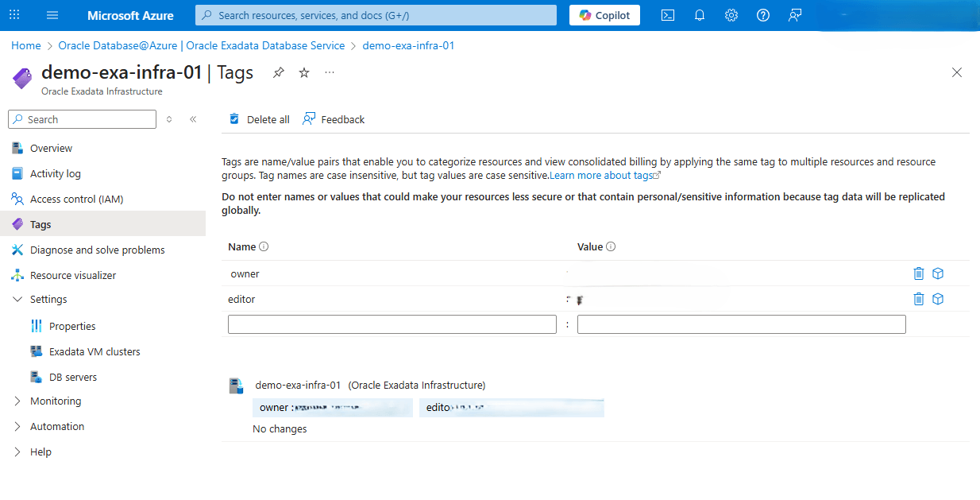Image resolution: width=980 pixels, height=500 pixels.
Task: Collapse the sidebar with double chevron
Action: 193,119
